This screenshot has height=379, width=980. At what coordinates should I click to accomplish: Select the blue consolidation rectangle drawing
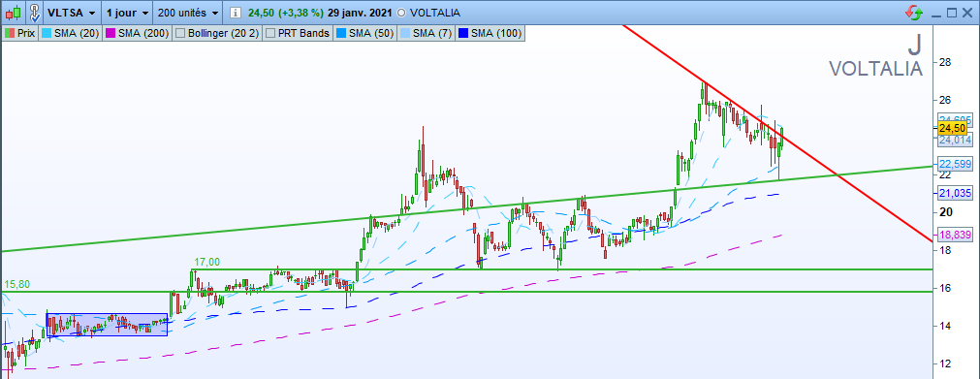click(107, 325)
